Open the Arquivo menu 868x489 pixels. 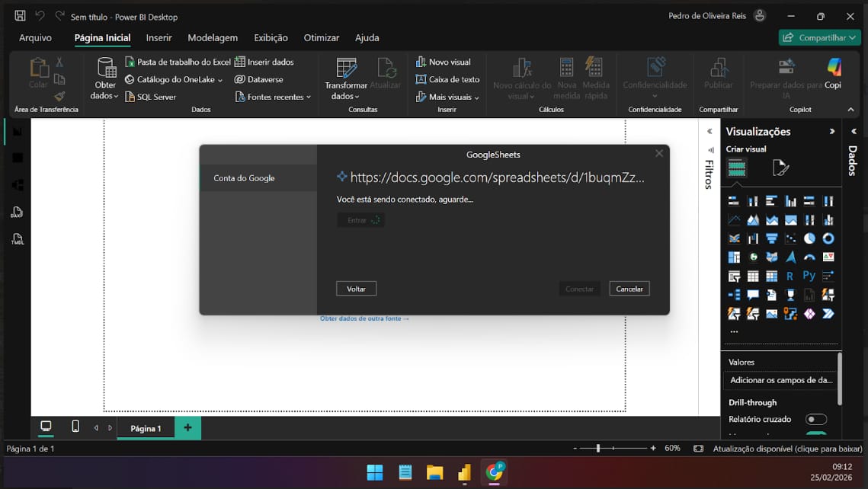(35, 37)
